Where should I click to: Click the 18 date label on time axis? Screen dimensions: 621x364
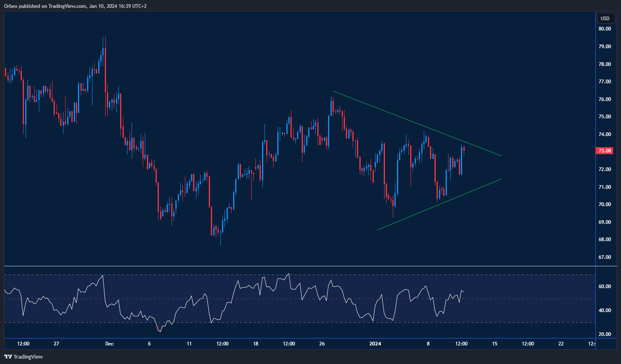coord(256,344)
